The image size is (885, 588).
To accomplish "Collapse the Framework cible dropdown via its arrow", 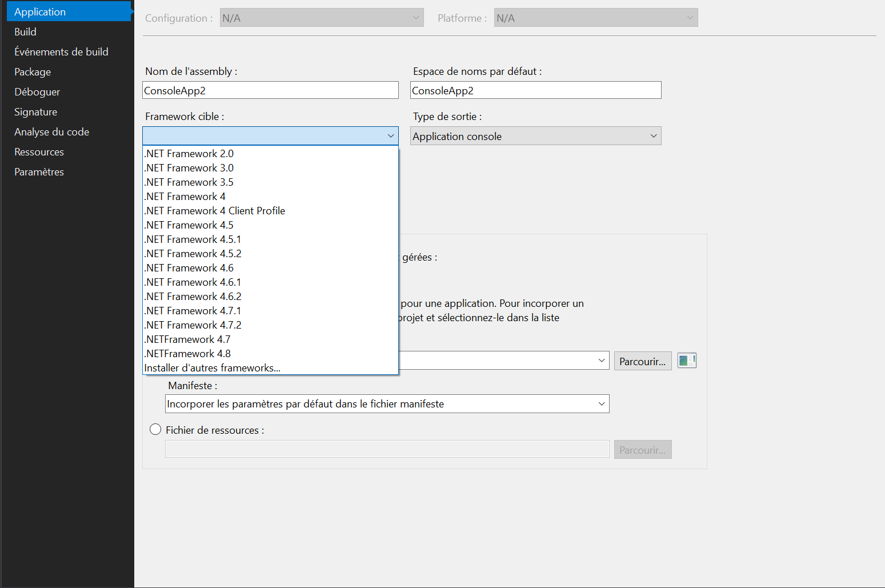I will [391, 135].
